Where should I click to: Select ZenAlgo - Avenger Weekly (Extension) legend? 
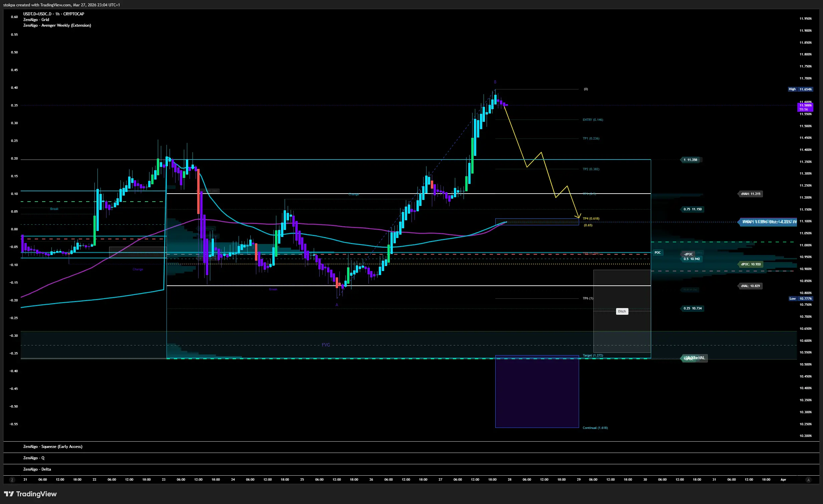tap(57, 25)
